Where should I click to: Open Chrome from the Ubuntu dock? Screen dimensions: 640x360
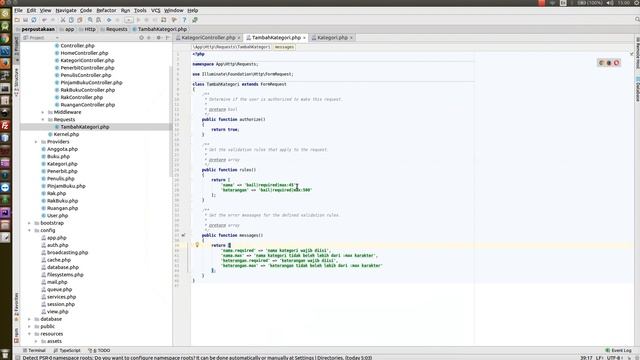point(5,38)
